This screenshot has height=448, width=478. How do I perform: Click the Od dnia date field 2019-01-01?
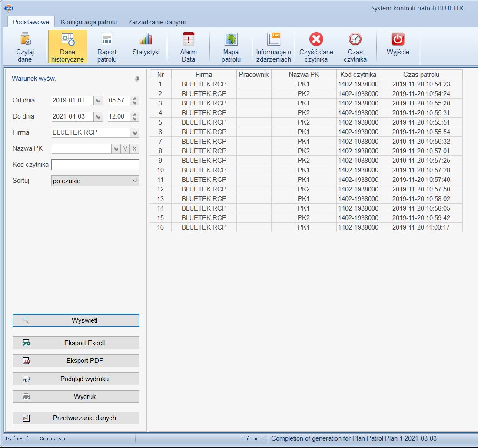[73, 101]
